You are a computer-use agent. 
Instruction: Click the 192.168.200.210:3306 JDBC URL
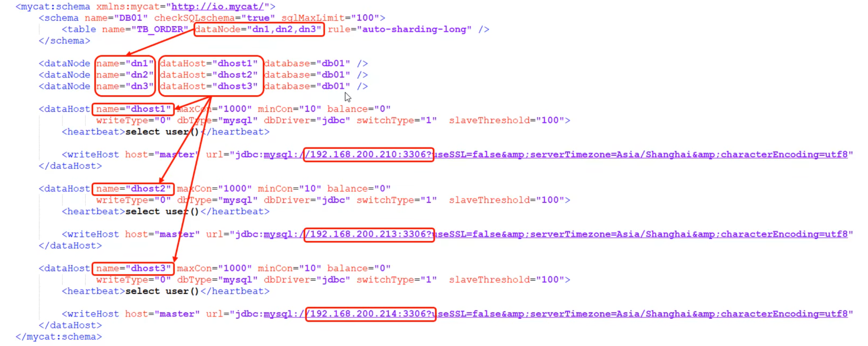(x=368, y=155)
